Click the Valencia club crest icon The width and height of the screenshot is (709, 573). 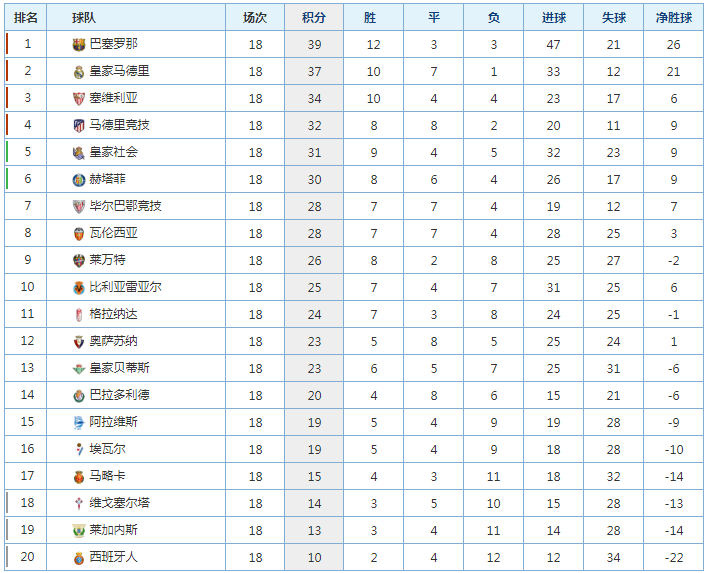point(79,233)
